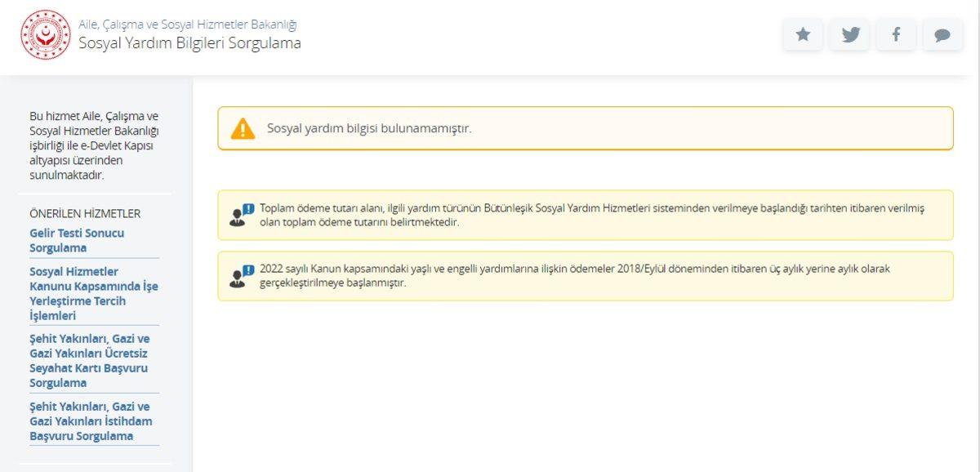
Task: Click the yellow warning triangle icon
Action: click(x=243, y=127)
